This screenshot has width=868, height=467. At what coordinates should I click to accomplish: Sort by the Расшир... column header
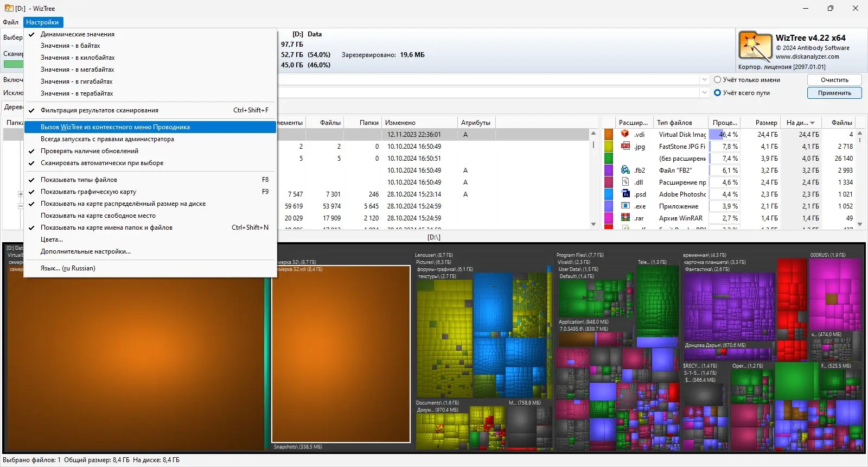click(634, 123)
